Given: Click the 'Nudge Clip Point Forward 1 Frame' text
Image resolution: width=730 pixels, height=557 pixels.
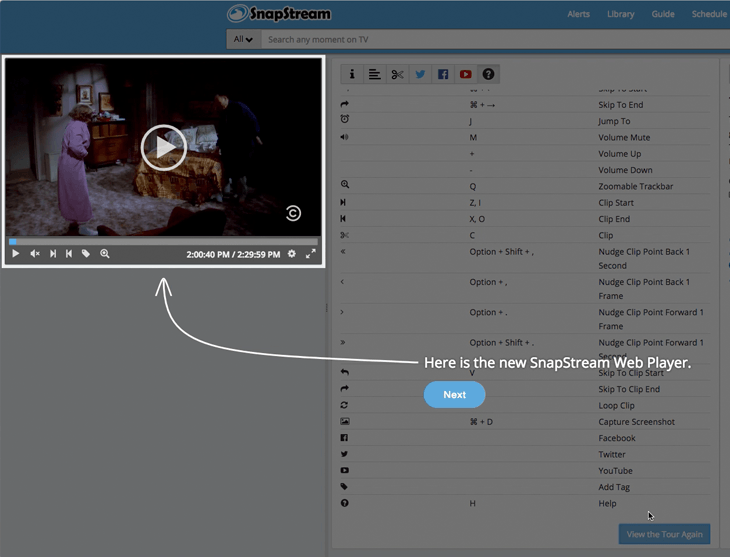Looking at the screenshot, I should pyautogui.click(x=650, y=319).
